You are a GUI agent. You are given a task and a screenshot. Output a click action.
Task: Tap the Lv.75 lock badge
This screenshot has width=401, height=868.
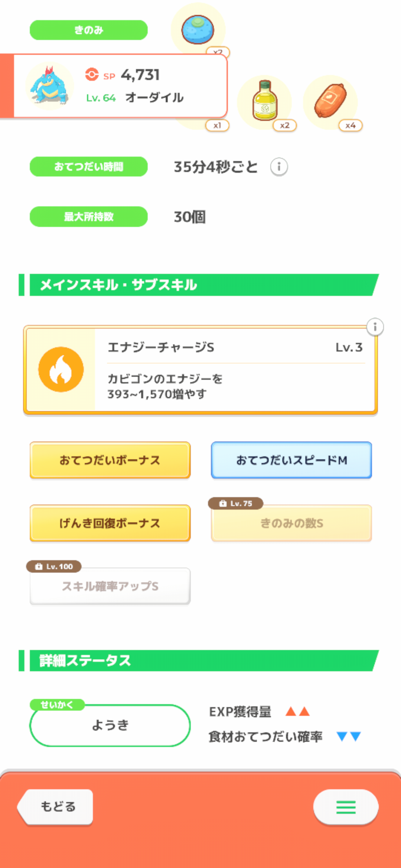click(236, 503)
